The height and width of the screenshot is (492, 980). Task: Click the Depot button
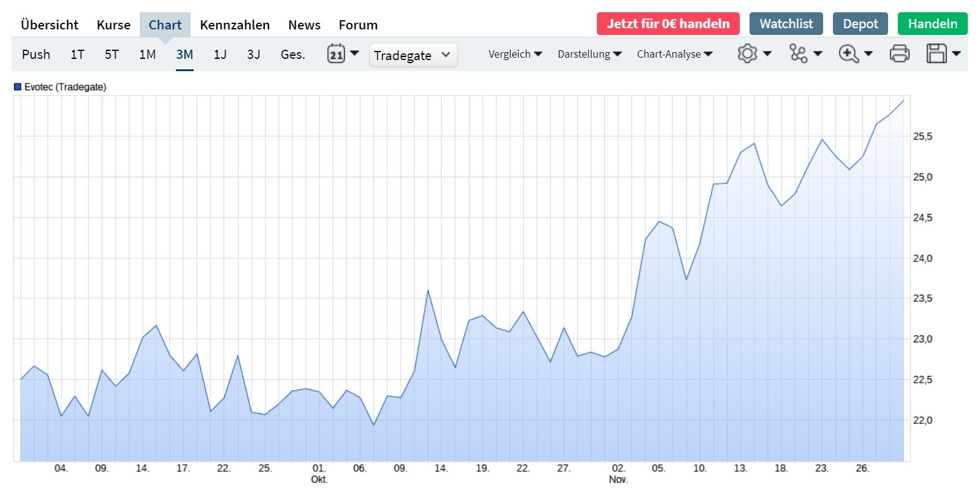click(860, 24)
